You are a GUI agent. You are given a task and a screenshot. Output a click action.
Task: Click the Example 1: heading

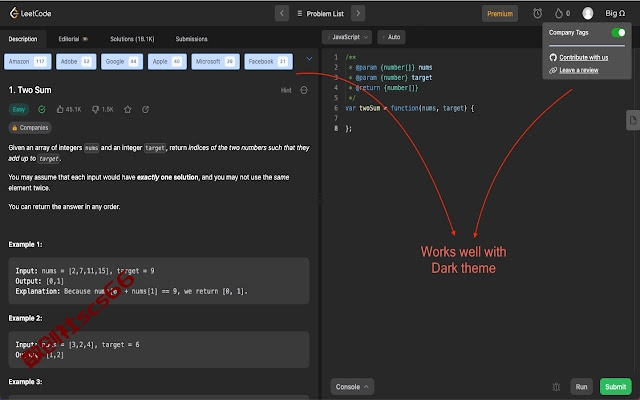pos(25,244)
